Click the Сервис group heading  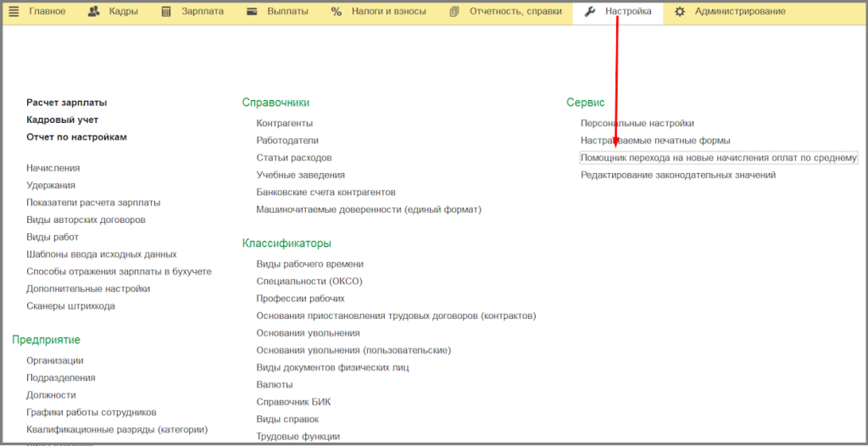point(586,103)
